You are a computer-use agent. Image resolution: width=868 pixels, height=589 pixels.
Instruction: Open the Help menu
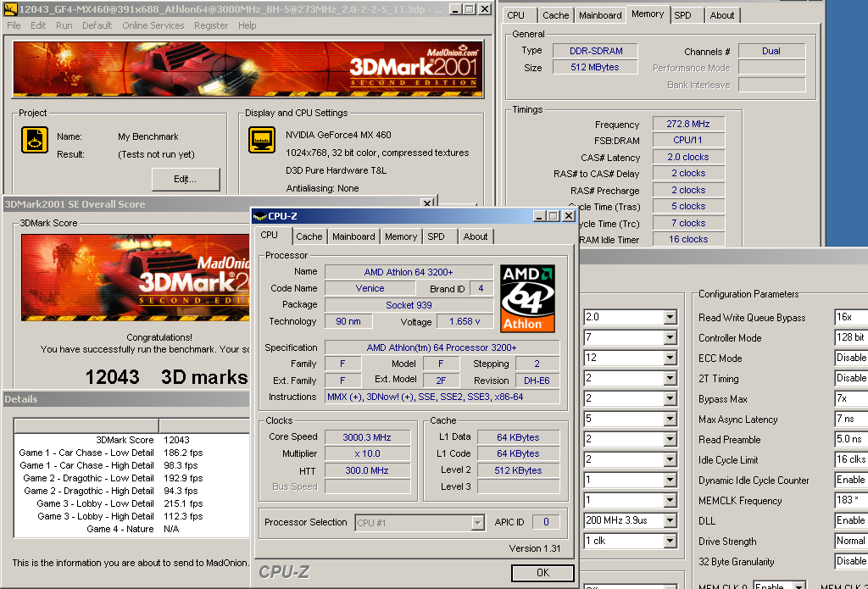coord(248,25)
